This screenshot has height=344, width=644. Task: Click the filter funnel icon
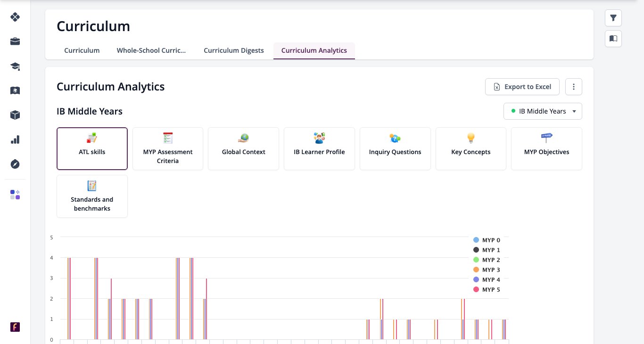tap(613, 18)
